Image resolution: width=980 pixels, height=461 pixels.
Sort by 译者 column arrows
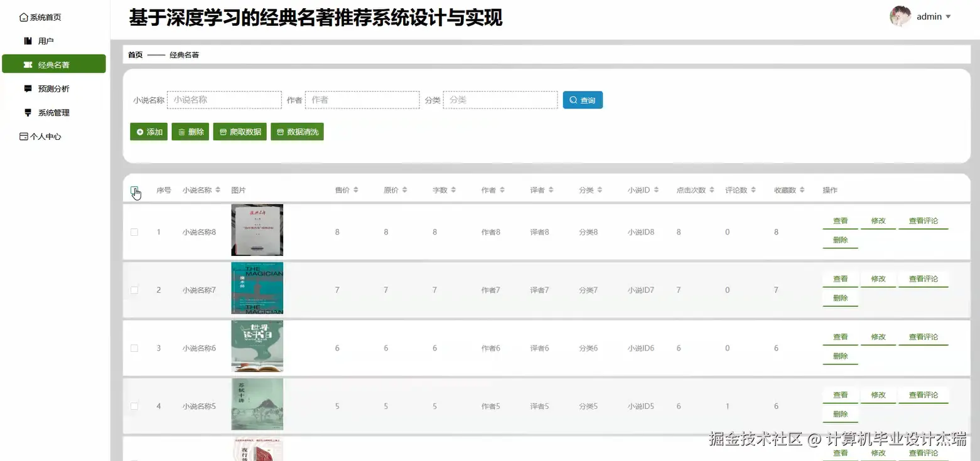click(x=551, y=190)
